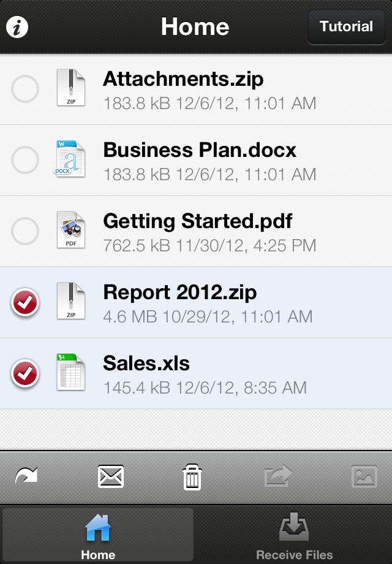Tap the save-to-photos picture icon

tap(364, 476)
